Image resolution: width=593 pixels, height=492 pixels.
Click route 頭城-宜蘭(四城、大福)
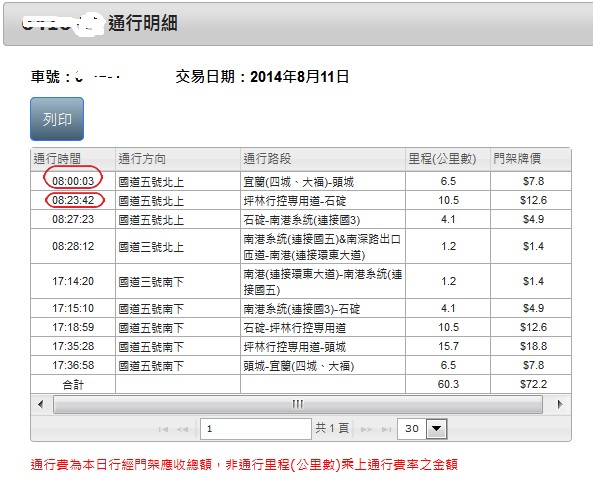coord(299,366)
